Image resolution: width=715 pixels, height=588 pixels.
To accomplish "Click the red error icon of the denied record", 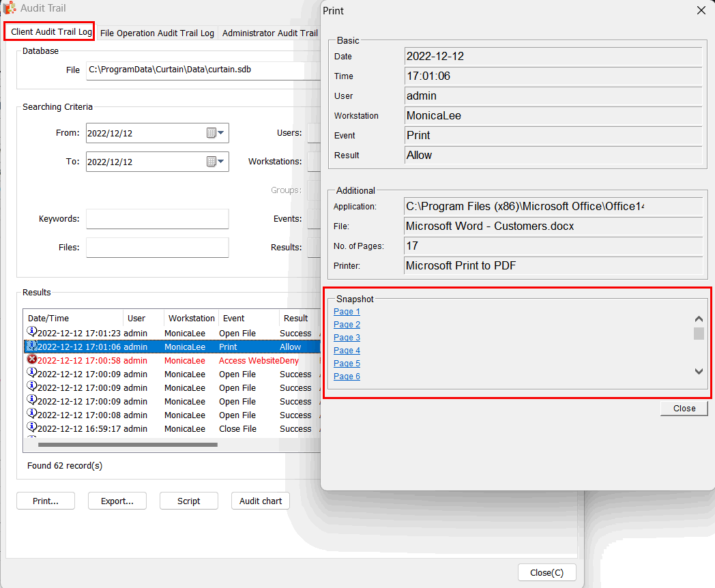I will tap(31, 359).
